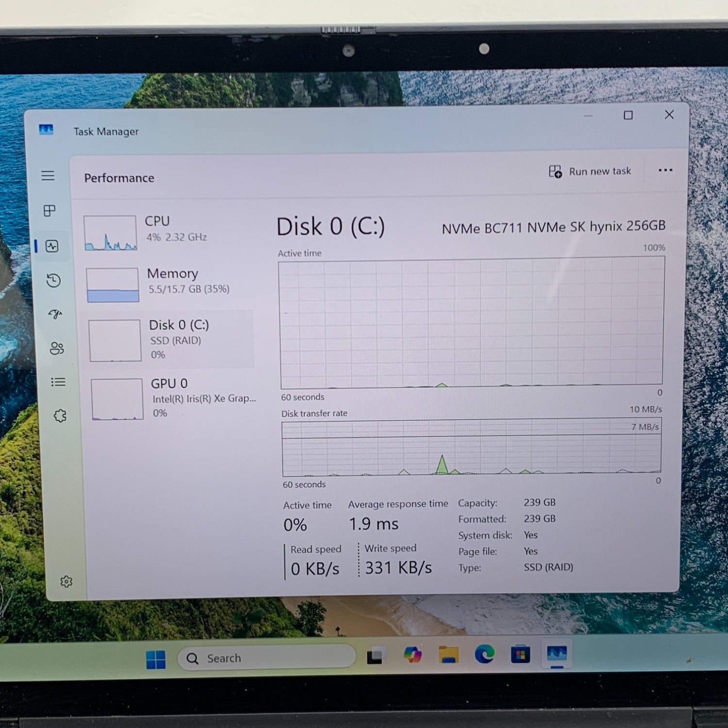Click the taskbar Search box

[x=267, y=658]
